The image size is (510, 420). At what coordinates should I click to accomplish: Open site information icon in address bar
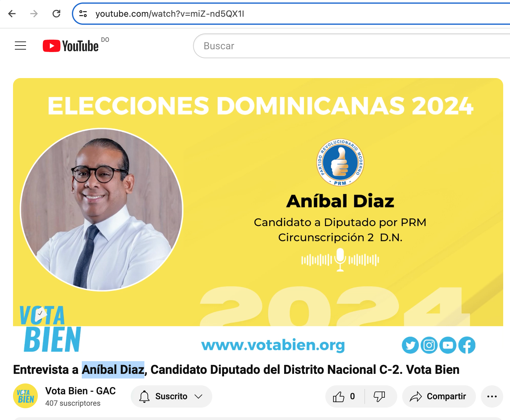pos(83,14)
